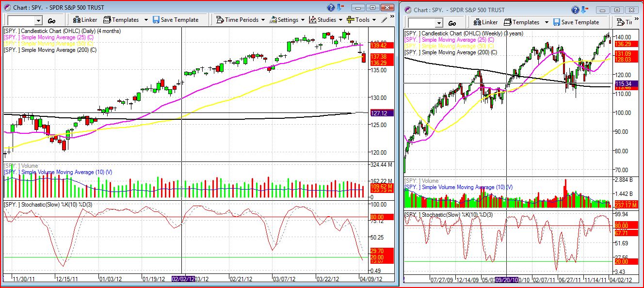644x288 pixels.
Task: Open the symbol entry dropdown in weekly chart
Action: click(439, 23)
